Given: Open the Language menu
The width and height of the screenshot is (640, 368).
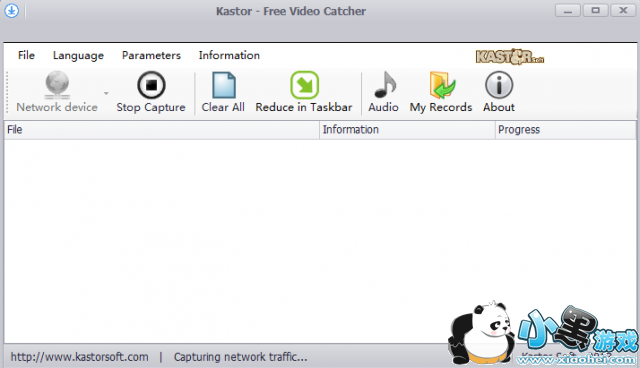Looking at the screenshot, I should (78, 55).
